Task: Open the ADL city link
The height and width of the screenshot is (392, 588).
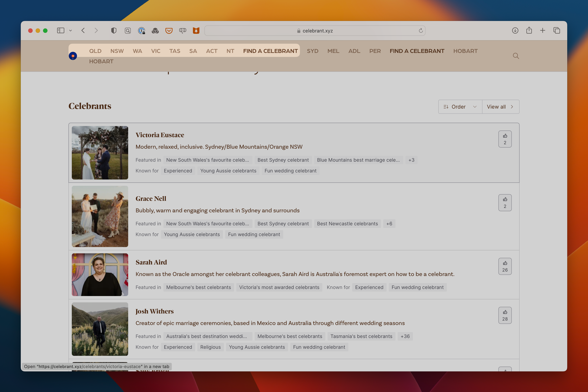Action: tap(354, 51)
